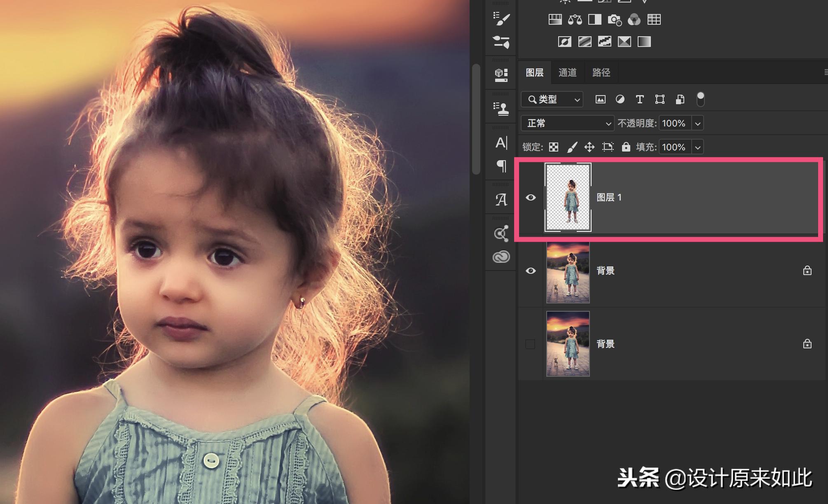Show the hidden bottom 背景 layer

pos(530,344)
